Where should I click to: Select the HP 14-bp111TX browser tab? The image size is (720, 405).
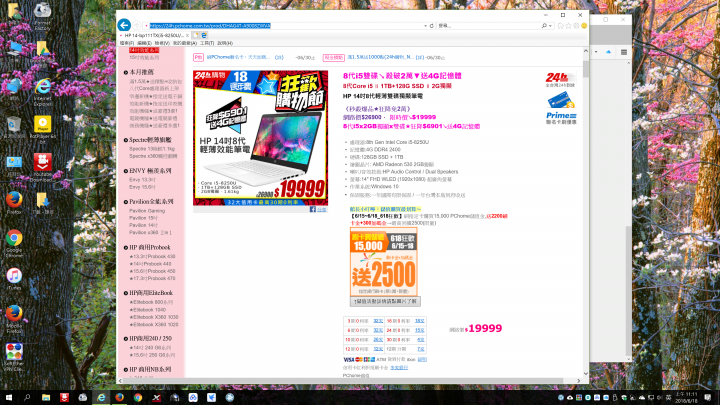click(154, 35)
